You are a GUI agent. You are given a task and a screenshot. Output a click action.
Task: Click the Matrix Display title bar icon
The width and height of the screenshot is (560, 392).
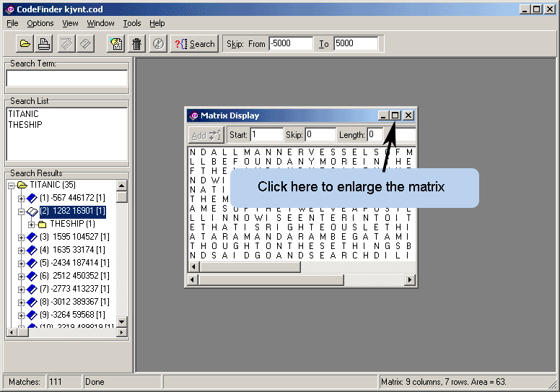click(x=194, y=116)
